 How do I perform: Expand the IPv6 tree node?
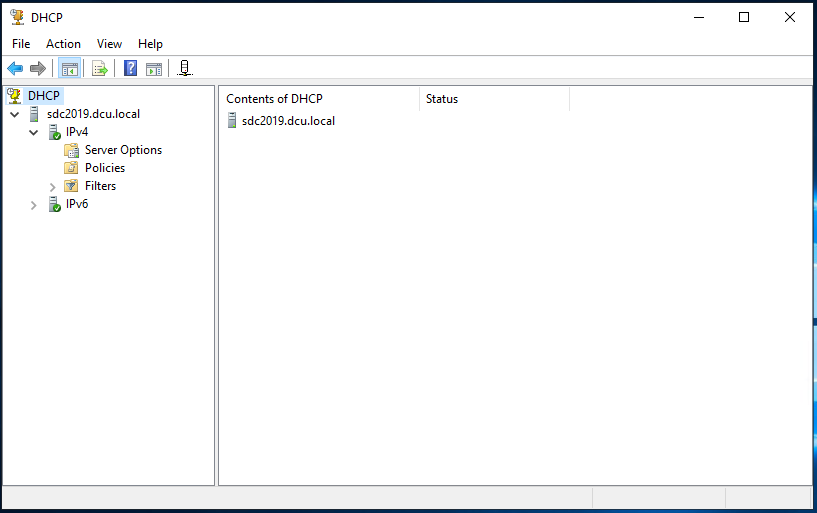click(x=34, y=205)
